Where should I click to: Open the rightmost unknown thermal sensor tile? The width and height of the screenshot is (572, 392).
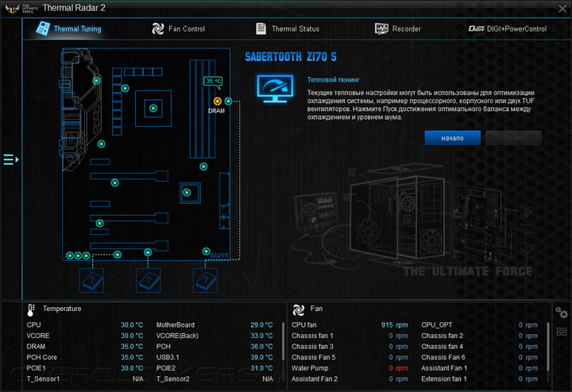(x=205, y=281)
